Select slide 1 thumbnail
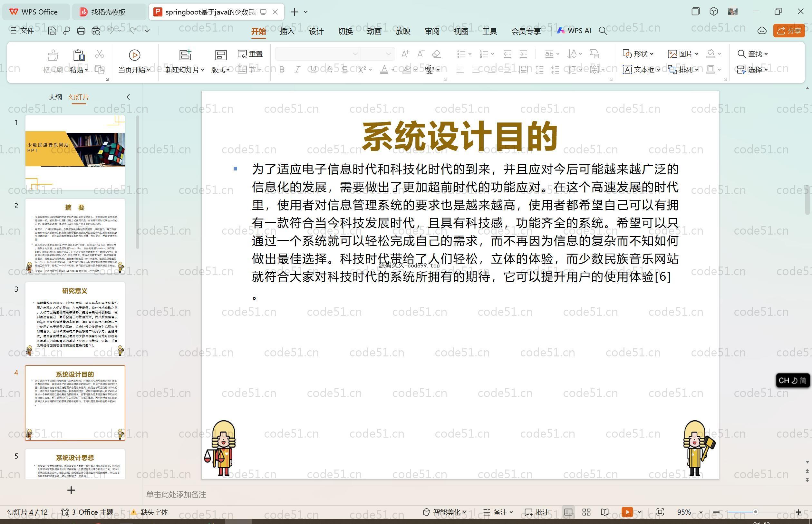The image size is (812, 524). [x=75, y=152]
